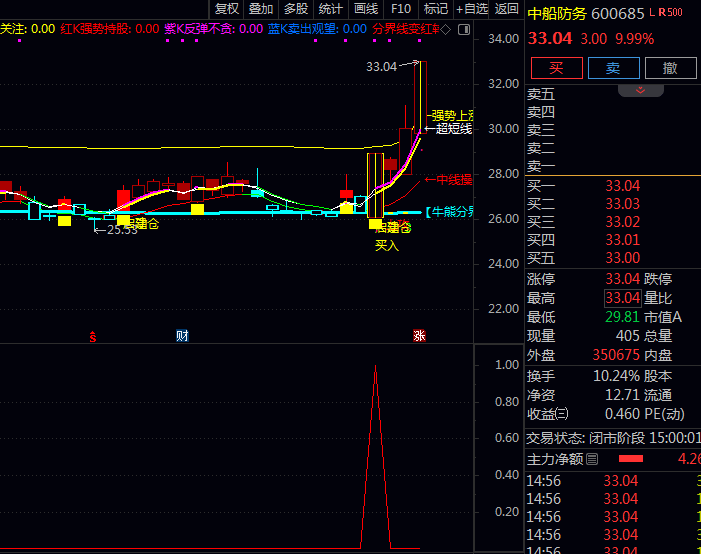Select the 分界线变红 indicator label
The image size is (701, 554).
(405, 29)
